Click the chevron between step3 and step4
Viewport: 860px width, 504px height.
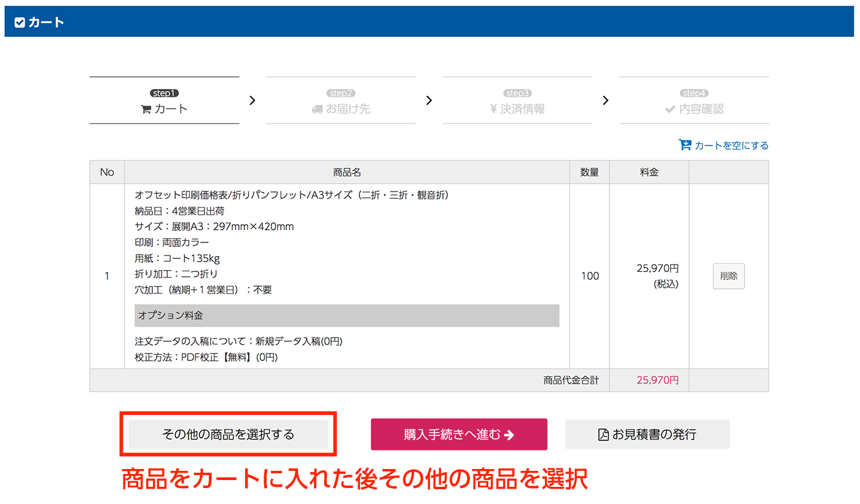pyautogui.click(x=605, y=100)
